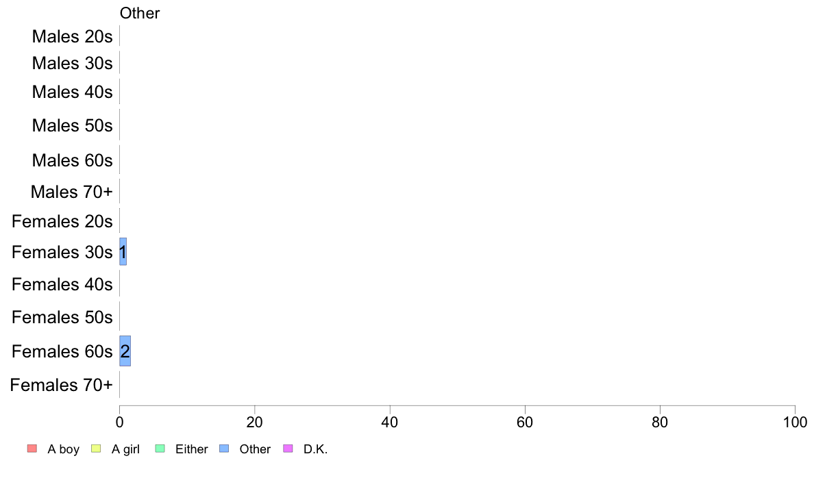
Task: Click the Females 50s row label
Action: click(x=62, y=317)
